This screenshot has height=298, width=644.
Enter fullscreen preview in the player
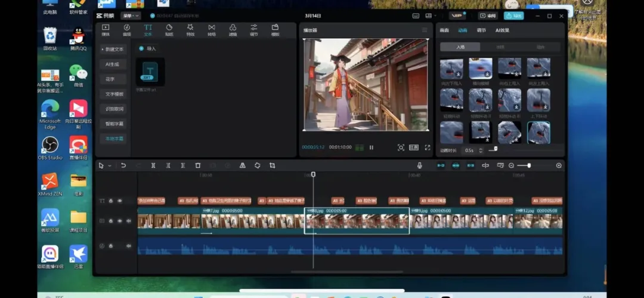click(427, 148)
